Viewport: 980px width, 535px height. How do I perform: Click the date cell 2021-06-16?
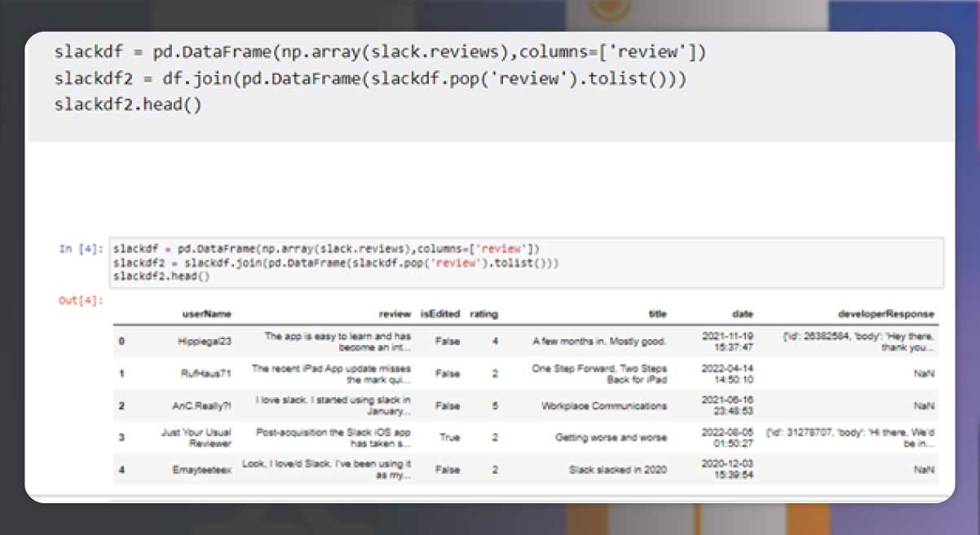pos(727,405)
